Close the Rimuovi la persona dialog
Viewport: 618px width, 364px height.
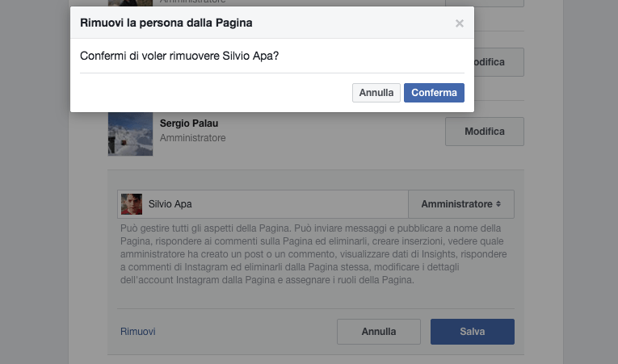459,23
